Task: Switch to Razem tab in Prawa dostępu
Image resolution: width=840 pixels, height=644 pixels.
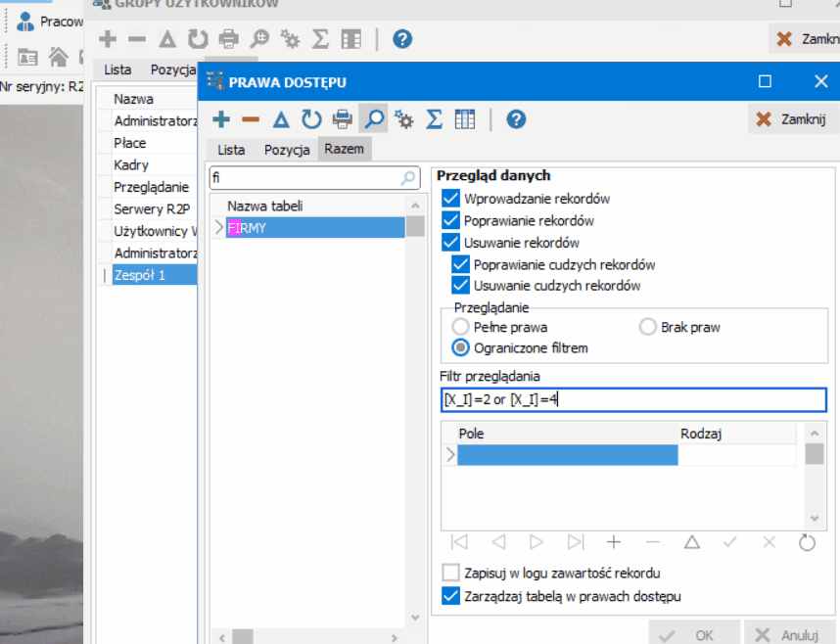Action: [x=344, y=149]
